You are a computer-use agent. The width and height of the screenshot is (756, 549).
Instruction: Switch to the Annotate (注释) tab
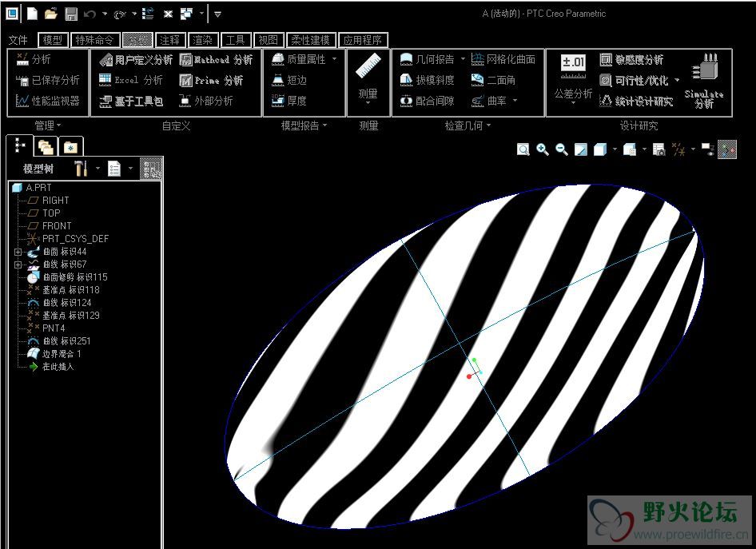pos(169,40)
